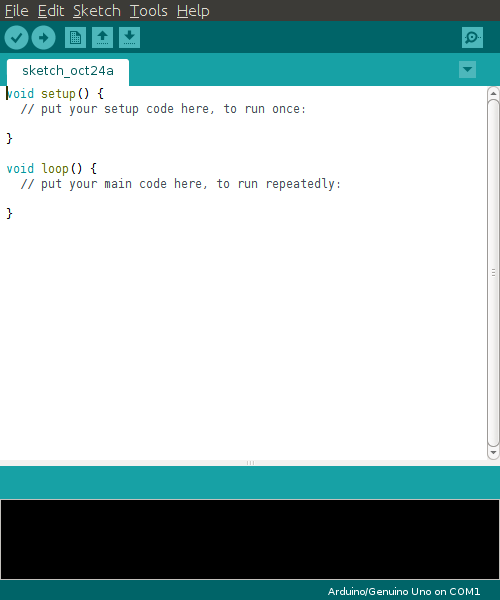Place cursor on the void loop() line
Viewport: 500px width, 600px height.
tap(52, 169)
